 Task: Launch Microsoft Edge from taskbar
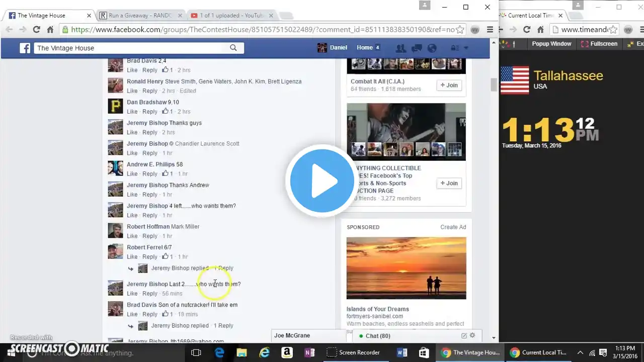219,352
